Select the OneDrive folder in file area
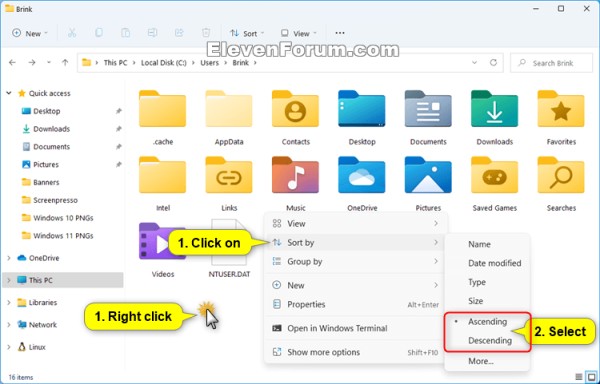 coord(362,184)
